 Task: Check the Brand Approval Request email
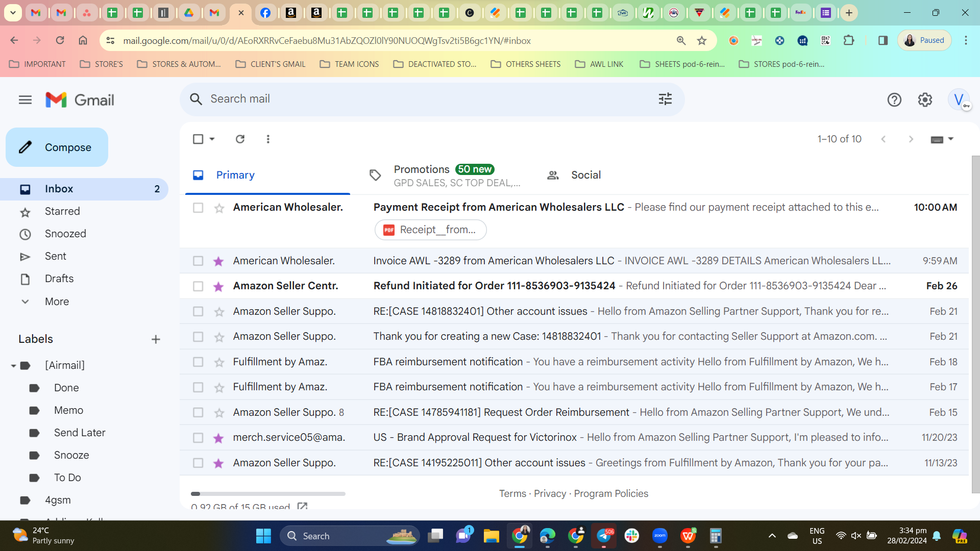[198, 438]
